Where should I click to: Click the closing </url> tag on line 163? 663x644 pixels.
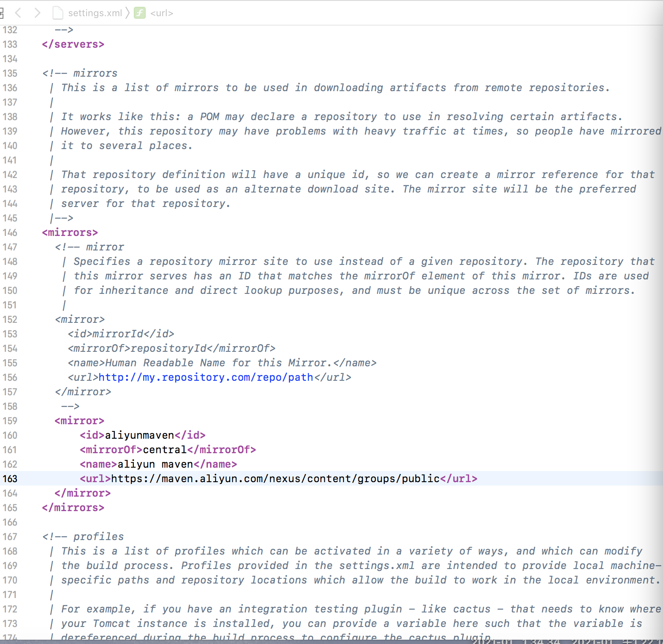tap(458, 479)
